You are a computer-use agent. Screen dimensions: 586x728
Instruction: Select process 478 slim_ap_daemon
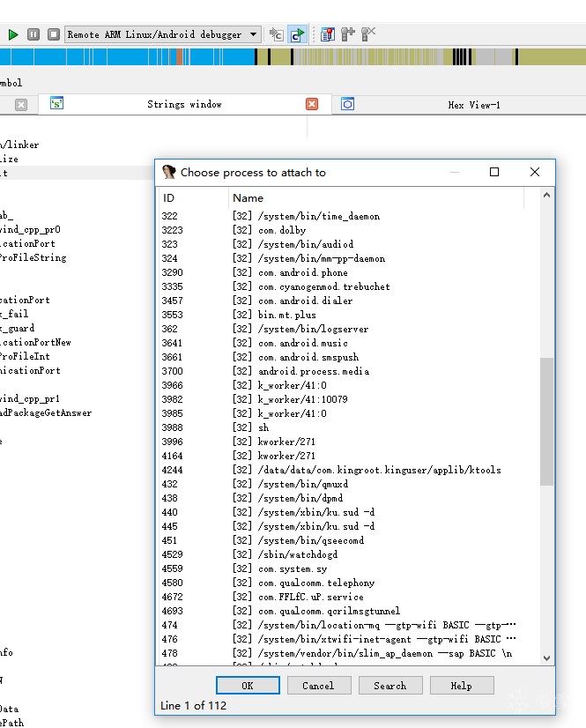pos(349,653)
